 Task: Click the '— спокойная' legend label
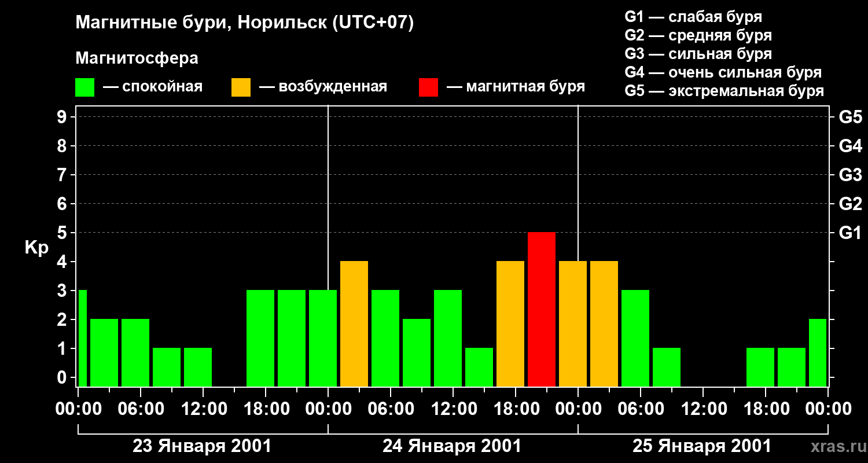(153, 87)
